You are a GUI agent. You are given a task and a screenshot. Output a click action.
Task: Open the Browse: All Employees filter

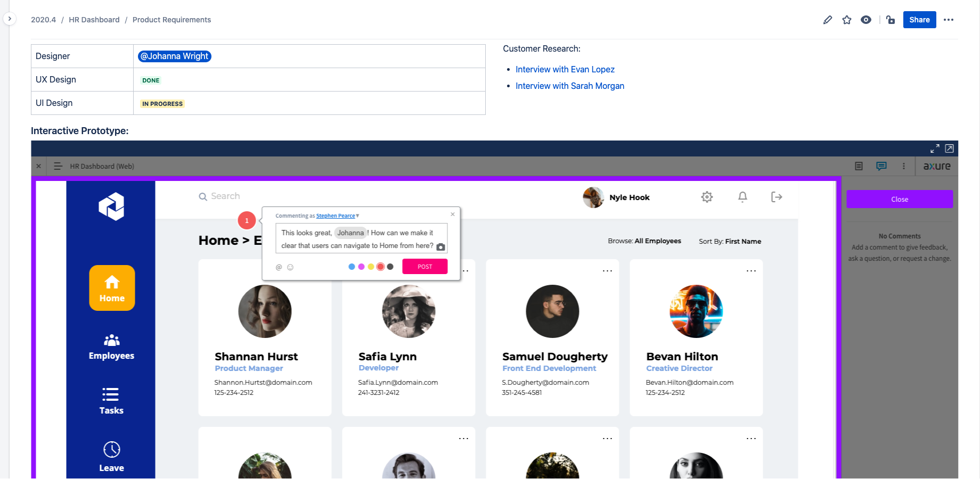pyautogui.click(x=644, y=241)
